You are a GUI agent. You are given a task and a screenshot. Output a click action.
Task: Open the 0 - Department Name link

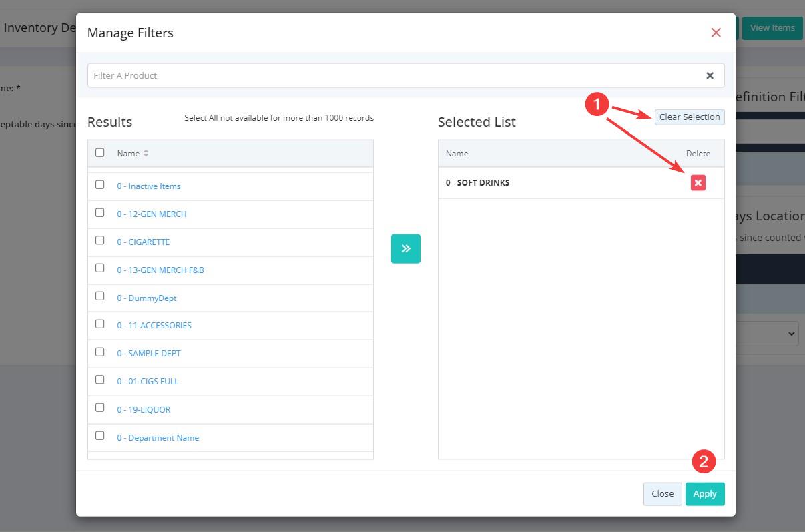[x=158, y=438]
